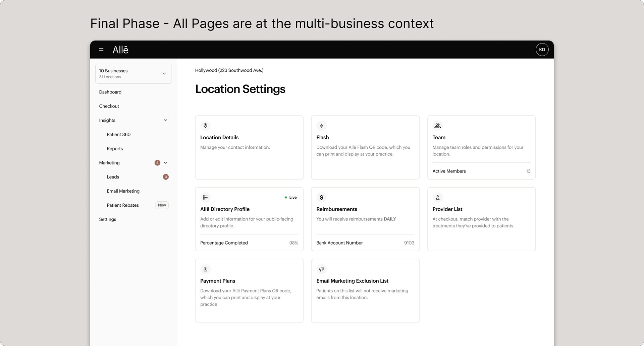644x346 pixels.
Task: Click the Hollywood location breadcrumb
Action: point(229,70)
